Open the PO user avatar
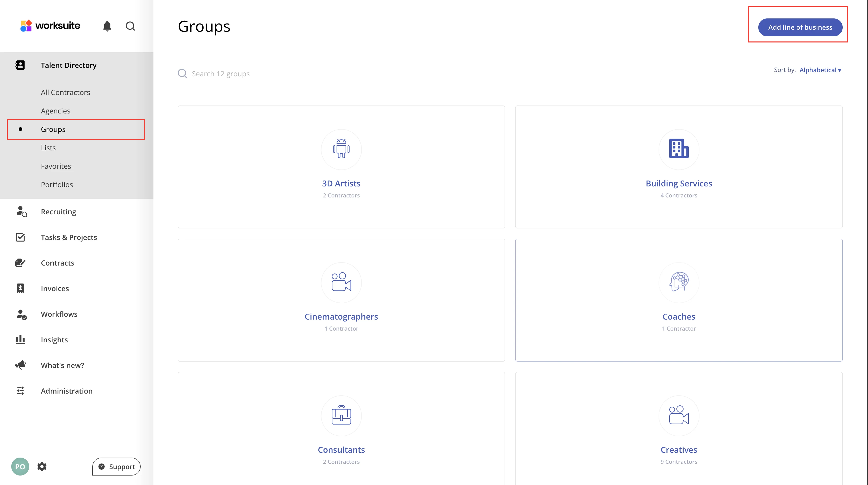Viewport: 868px width, 485px height. (20, 467)
